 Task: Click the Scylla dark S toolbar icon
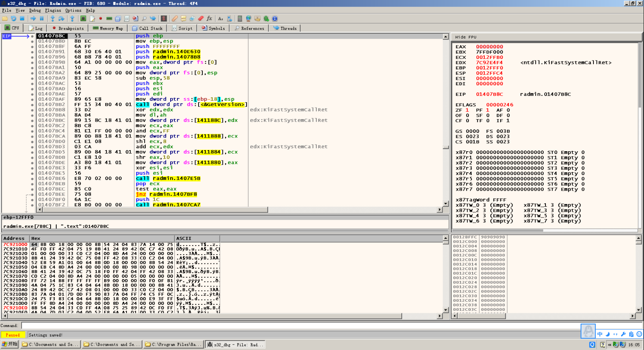point(164,18)
